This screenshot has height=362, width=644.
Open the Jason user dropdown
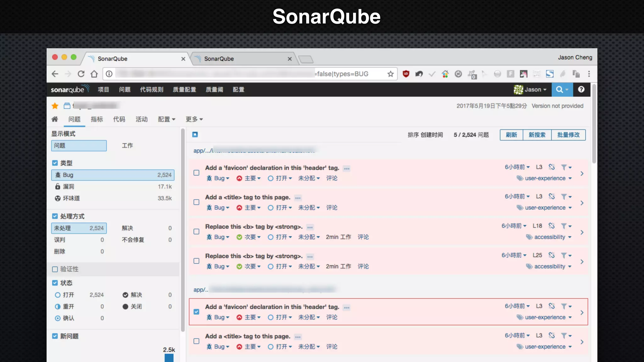pyautogui.click(x=530, y=90)
